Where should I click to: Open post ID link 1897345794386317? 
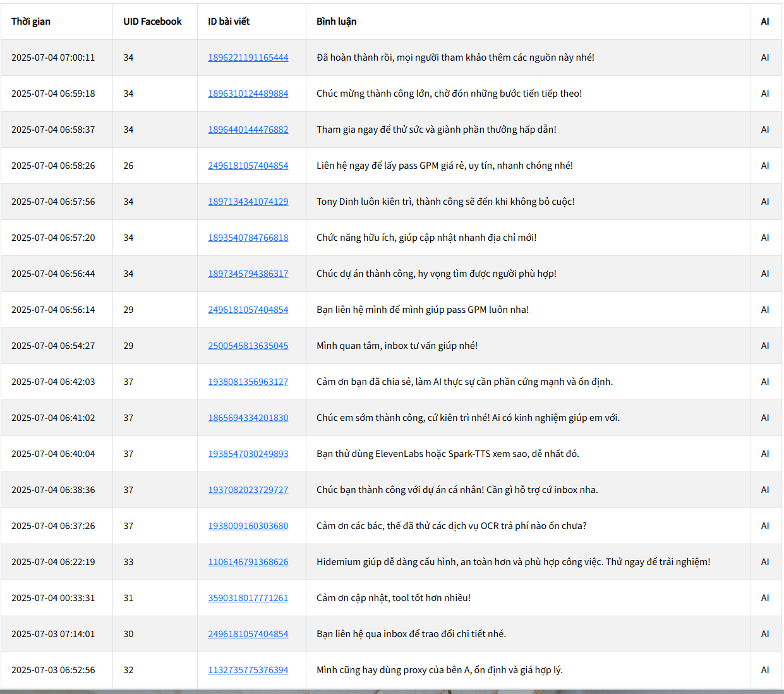tap(248, 274)
